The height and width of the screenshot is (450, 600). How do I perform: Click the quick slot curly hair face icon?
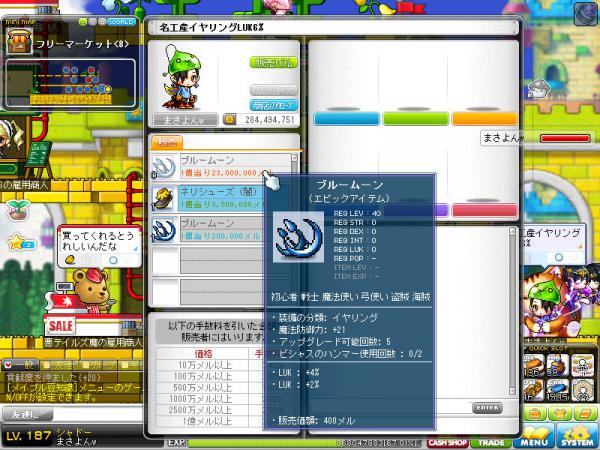point(582,390)
